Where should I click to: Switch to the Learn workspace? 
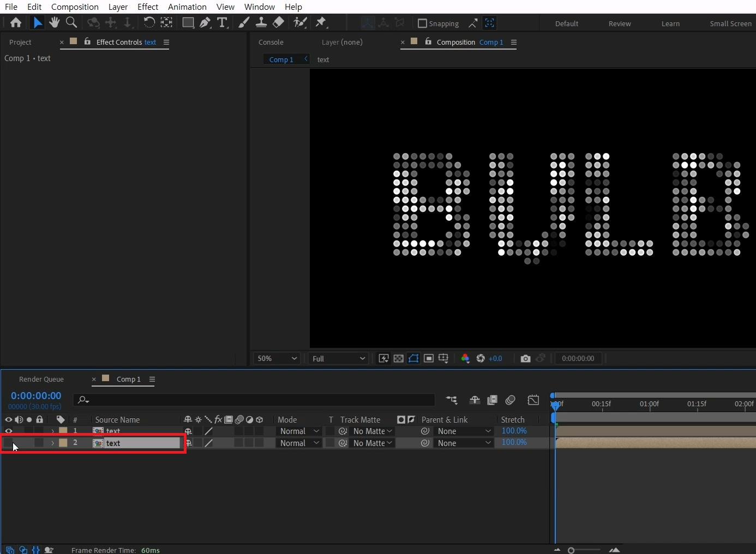tap(670, 23)
